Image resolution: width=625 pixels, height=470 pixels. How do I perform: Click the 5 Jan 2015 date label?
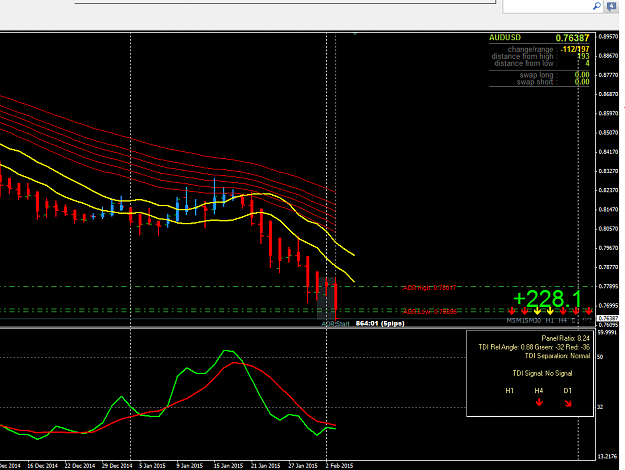click(x=152, y=466)
